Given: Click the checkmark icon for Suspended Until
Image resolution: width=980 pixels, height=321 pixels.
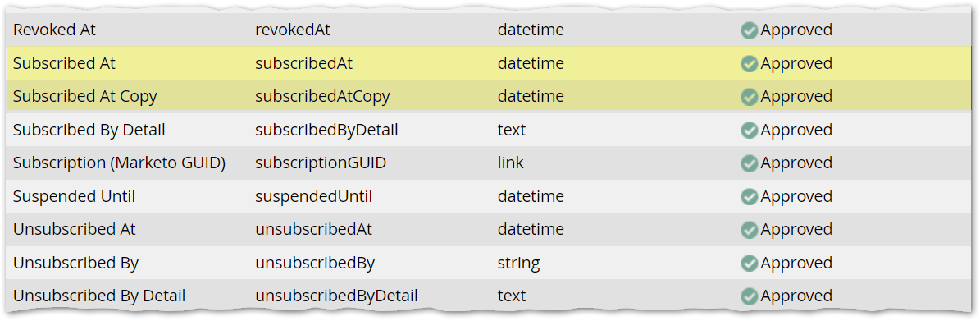Looking at the screenshot, I should click(x=749, y=196).
